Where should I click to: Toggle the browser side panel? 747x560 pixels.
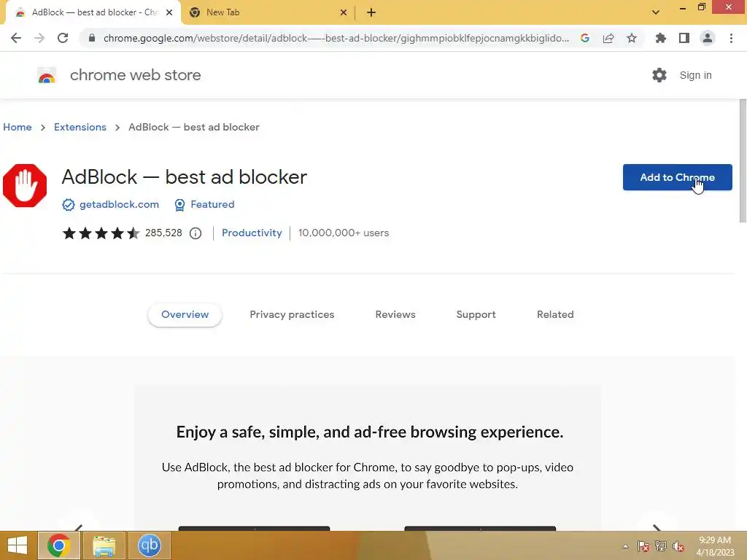click(x=684, y=38)
